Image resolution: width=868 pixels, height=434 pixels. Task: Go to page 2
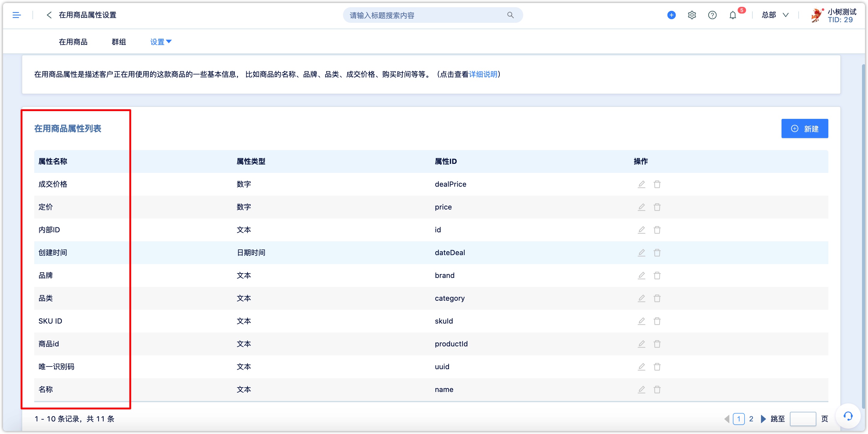751,419
